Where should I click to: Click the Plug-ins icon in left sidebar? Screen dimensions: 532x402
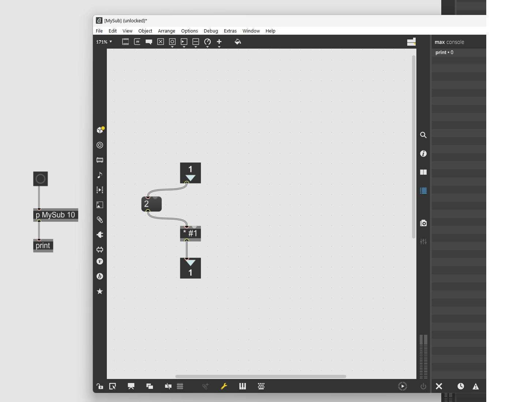[x=100, y=235]
